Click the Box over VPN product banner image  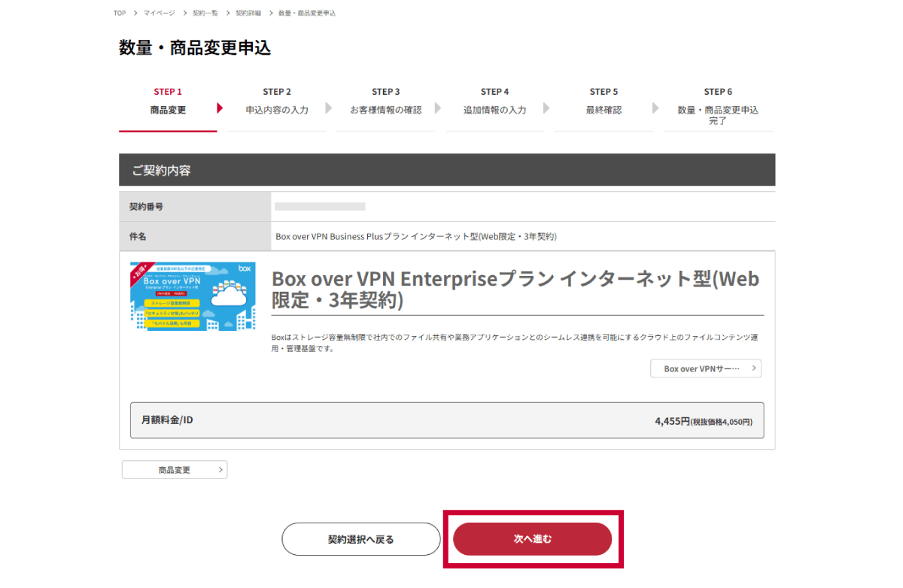point(193,296)
